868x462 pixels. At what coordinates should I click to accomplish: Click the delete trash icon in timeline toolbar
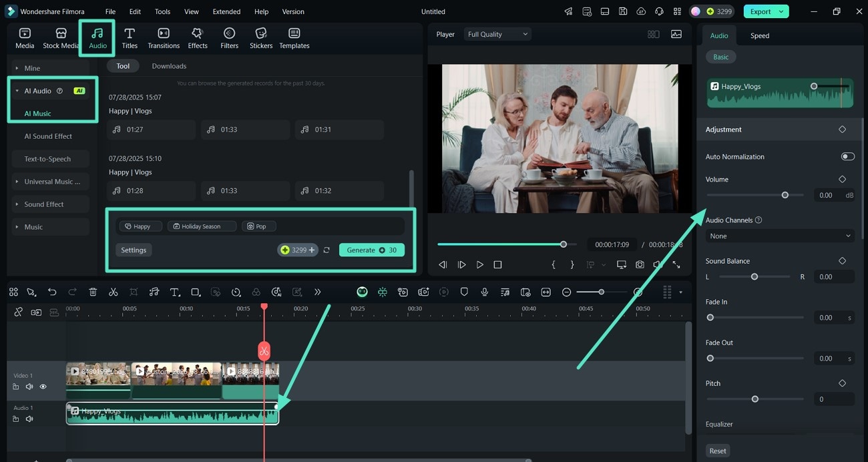click(x=93, y=292)
